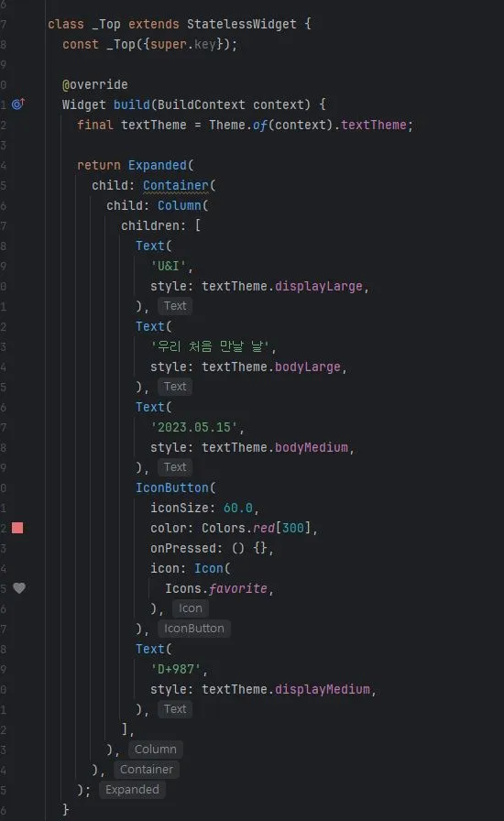Click textTheme.bodyMedium style property
Image resolution: width=504 pixels, height=821 pixels.
coord(275,448)
